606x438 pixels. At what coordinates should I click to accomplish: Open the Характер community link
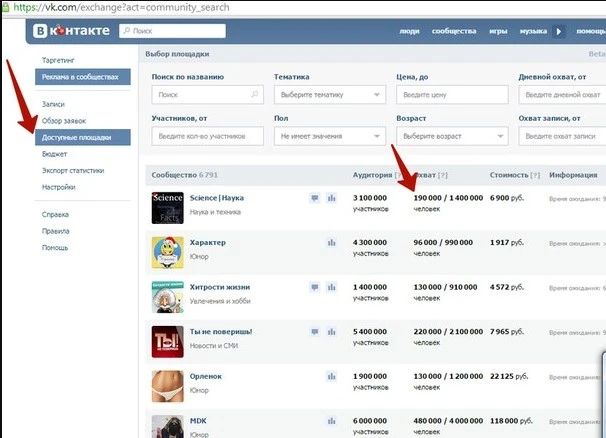(208, 242)
